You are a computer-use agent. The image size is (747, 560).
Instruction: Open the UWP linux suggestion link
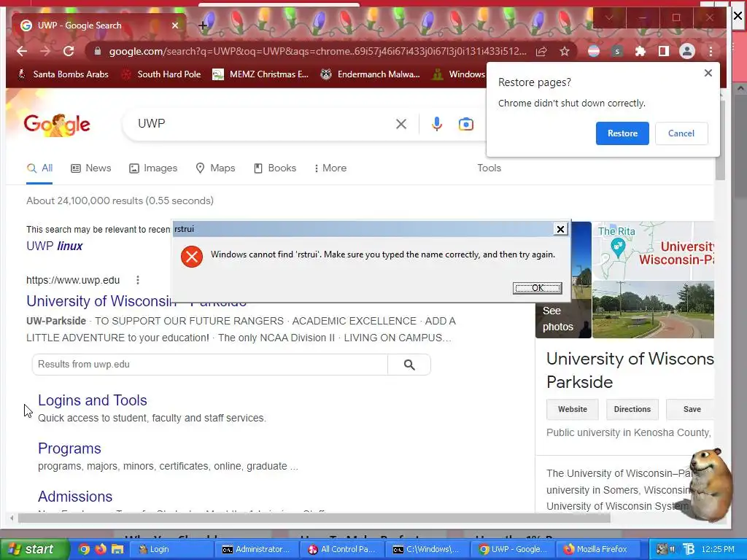[x=54, y=246]
